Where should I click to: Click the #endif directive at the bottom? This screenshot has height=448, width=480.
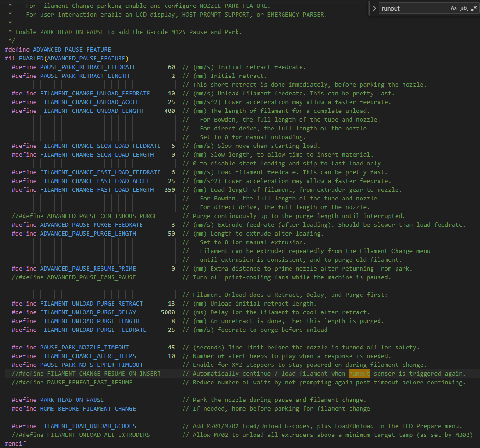[x=15, y=444]
